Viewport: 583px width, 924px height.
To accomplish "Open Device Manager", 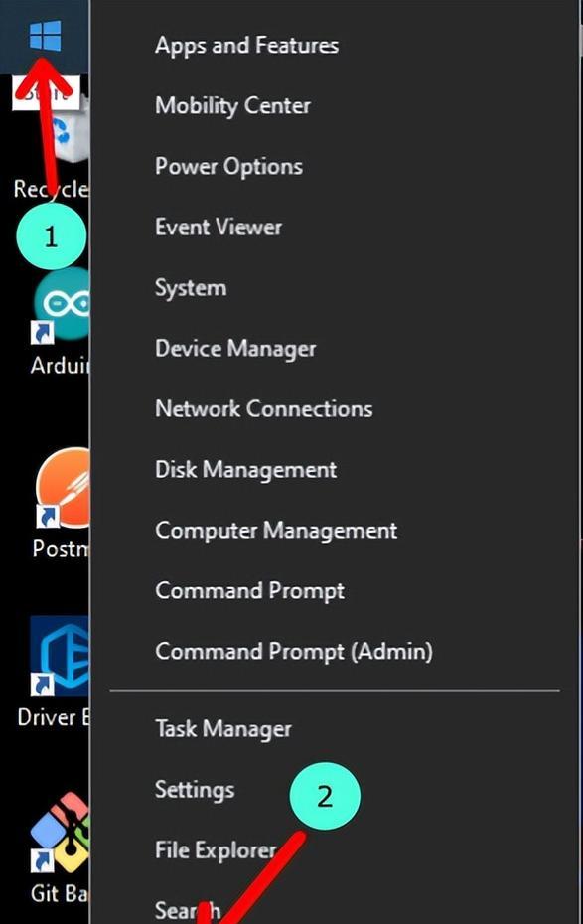I will pos(235,349).
